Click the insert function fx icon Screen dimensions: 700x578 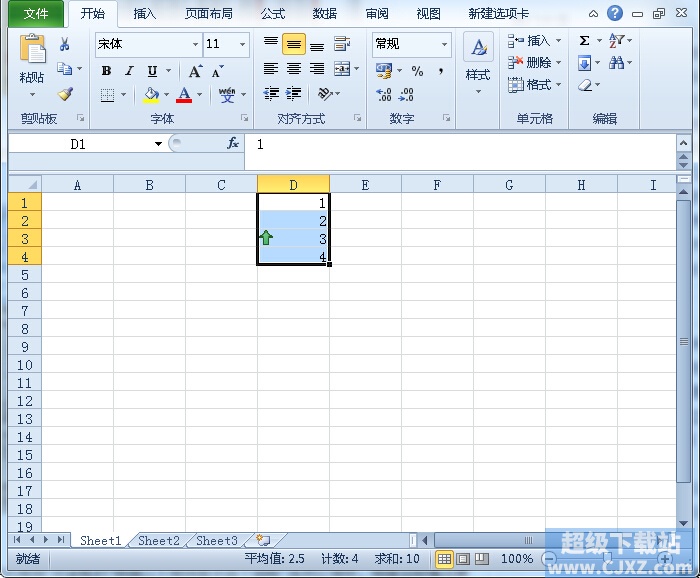pyautogui.click(x=233, y=143)
